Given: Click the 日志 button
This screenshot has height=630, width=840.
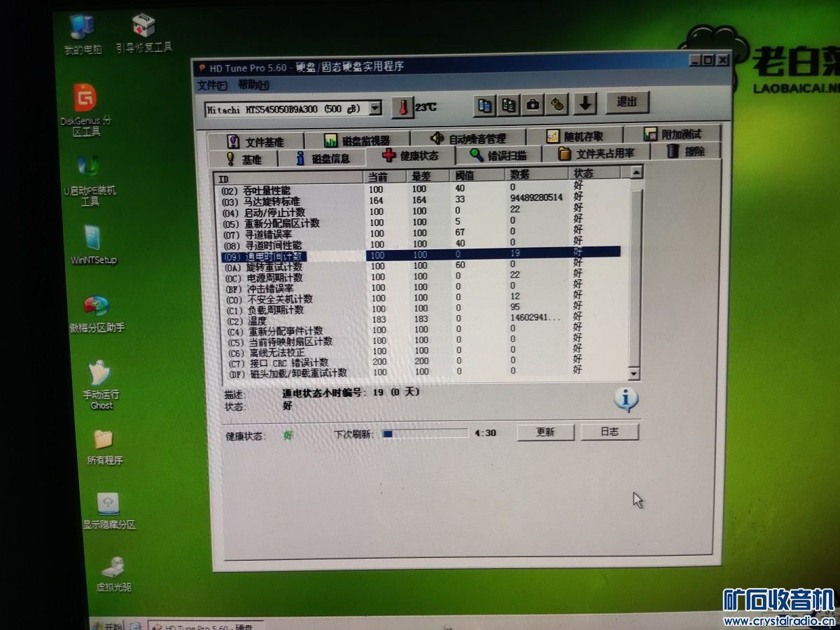Looking at the screenshot, I should pos(610,431).
